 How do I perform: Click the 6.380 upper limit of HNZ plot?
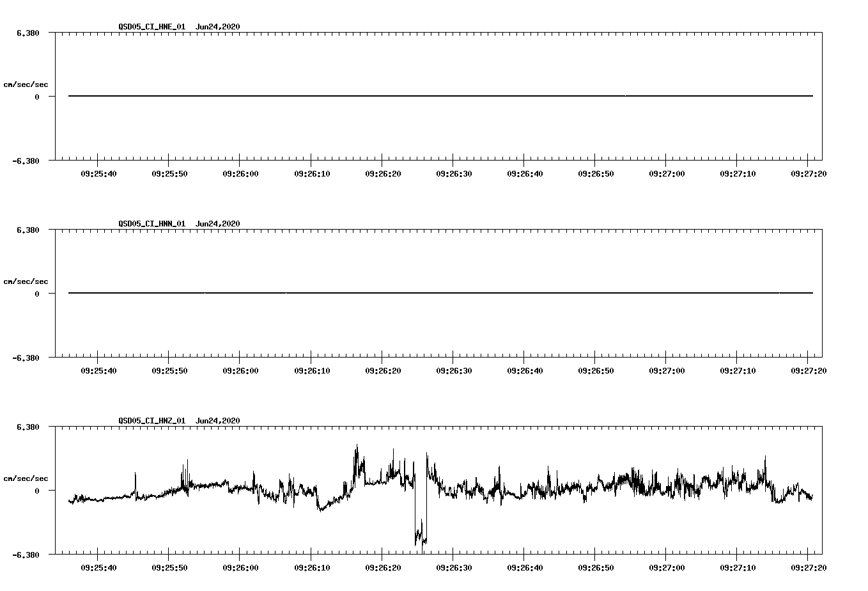tap(28, 427)
